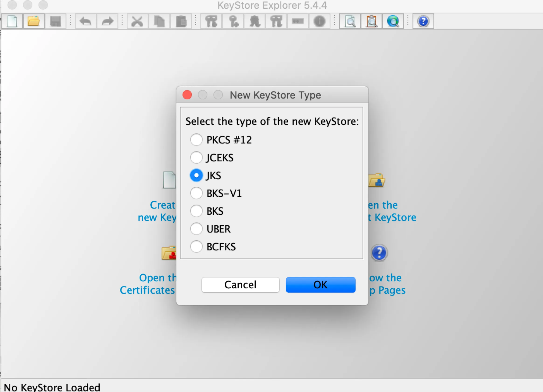Select the JCEKS keystore type
Viewport: 543px width, 392px height.
pyautogui.click(x=196, y=157)
